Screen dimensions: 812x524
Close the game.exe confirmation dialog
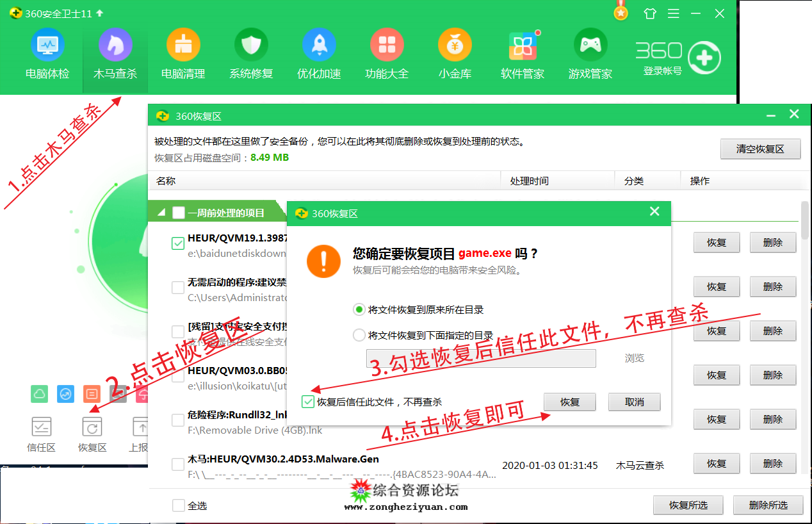[654, 211]
